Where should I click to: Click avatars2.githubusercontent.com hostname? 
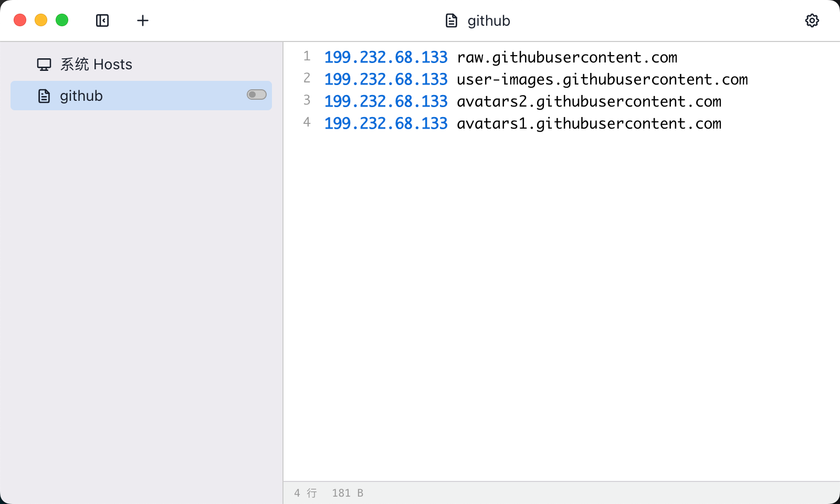tap(589, 101)
